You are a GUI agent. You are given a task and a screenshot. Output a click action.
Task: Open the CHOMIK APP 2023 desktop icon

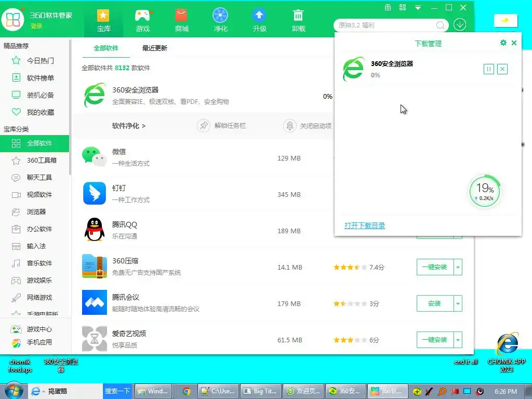click(x=507, y=352)
